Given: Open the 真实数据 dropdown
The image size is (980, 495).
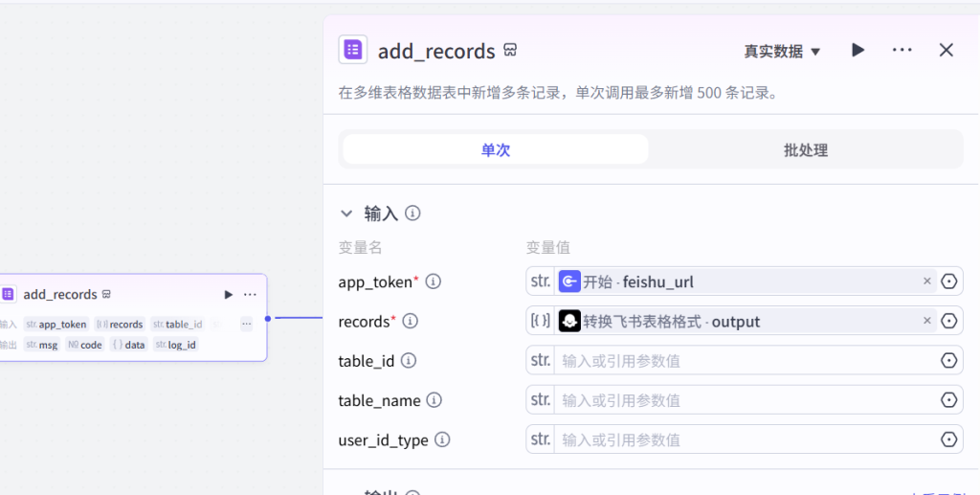Looking at the screenshot, I should (x=782, y=51).
